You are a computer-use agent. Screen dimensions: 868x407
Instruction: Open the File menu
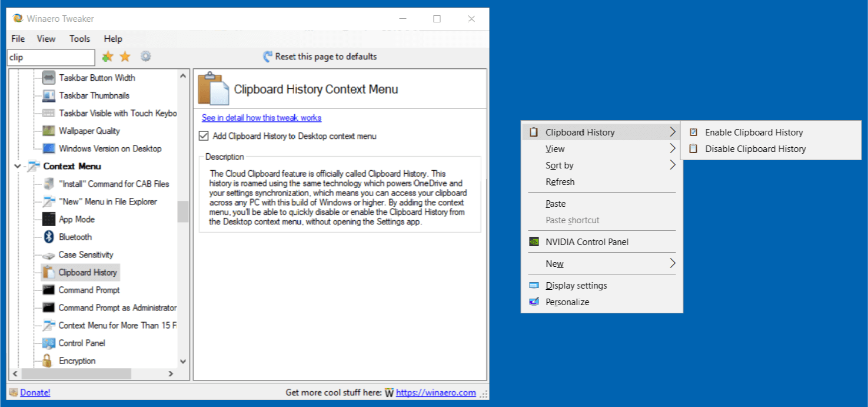click(x=18, y=39)
